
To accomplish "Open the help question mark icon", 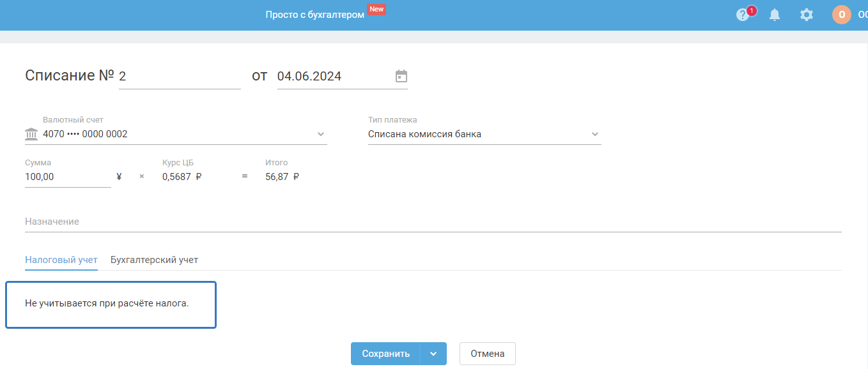I will (742, 15).
